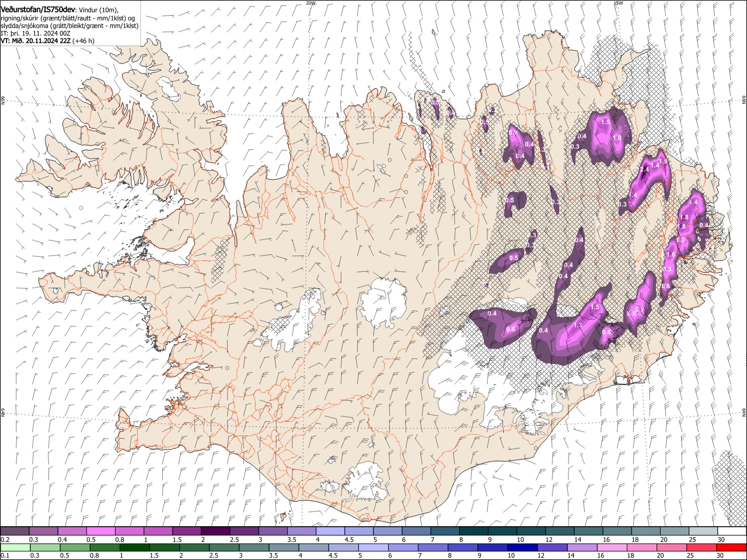
Task: Select bottom-row swatch starting at 2
Action: point(193,547)
